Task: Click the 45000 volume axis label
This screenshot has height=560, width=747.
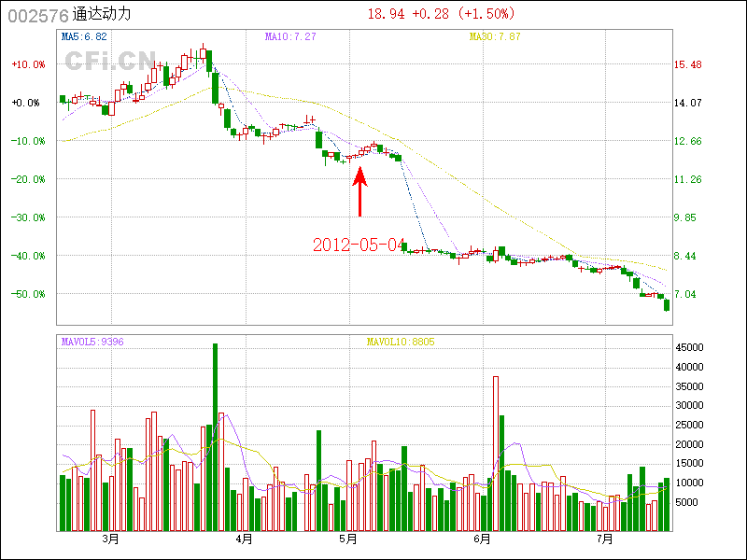Action: (691, 347)
